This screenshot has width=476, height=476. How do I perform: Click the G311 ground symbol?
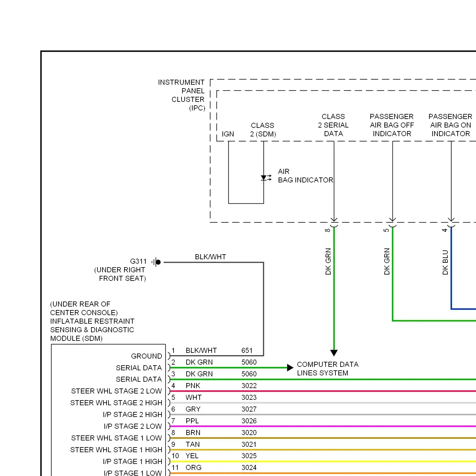[156, 262]
